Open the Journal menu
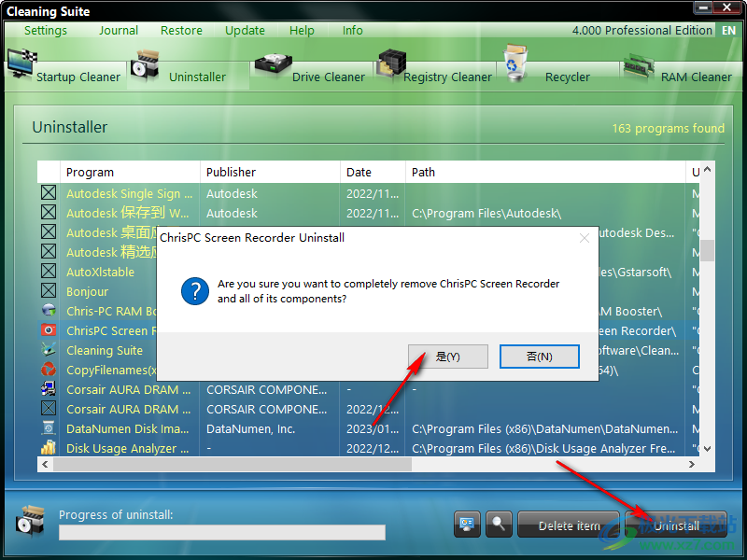This screenshot has height=560, width=747. click(119, 31)
